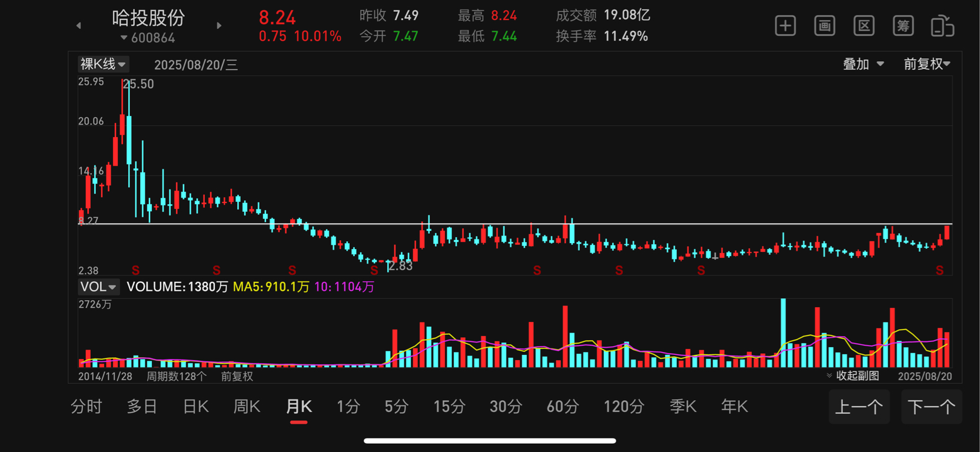Viewport: 980px width, 452px height.
Task: Switch to 多日 tab
Action: [142, 407]
